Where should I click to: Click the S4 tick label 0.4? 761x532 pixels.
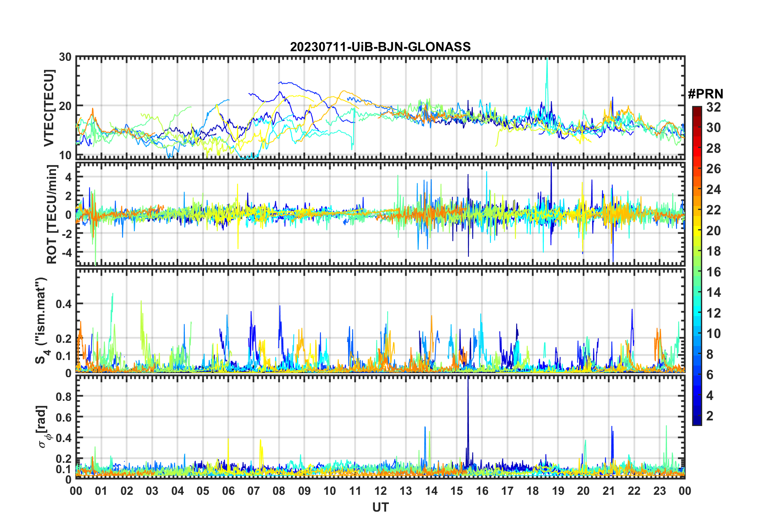coord(64,304)
